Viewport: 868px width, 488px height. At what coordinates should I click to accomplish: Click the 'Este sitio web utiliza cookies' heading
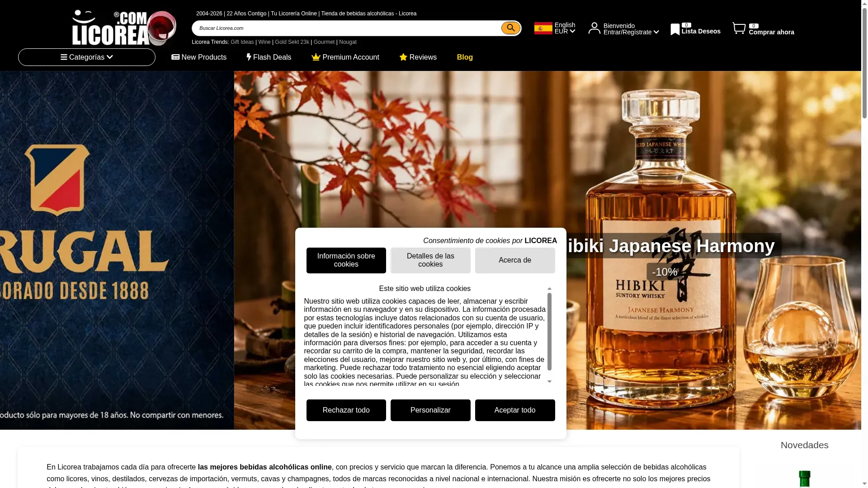click(425, 289)
